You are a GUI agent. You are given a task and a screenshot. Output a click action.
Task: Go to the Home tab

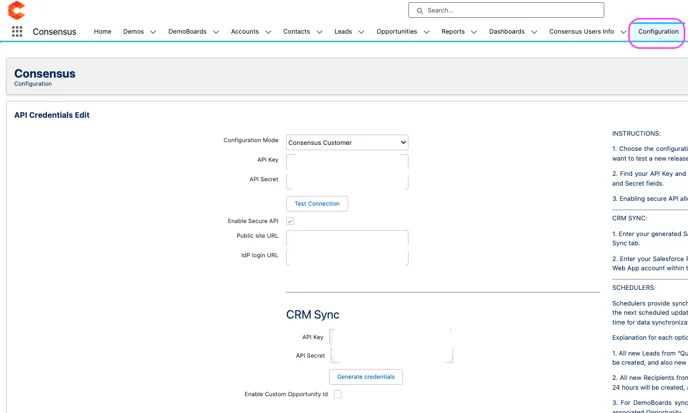coord(102,32)
